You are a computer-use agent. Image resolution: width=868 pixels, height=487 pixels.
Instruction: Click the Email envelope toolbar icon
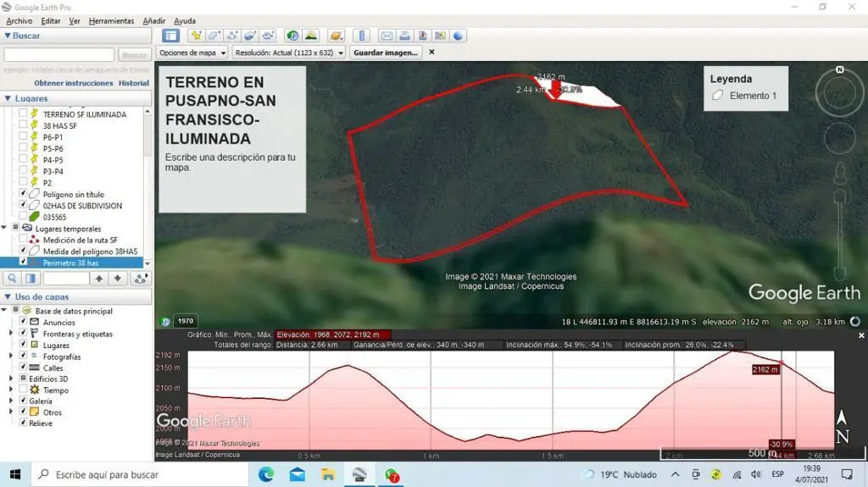tap(387, 36)
